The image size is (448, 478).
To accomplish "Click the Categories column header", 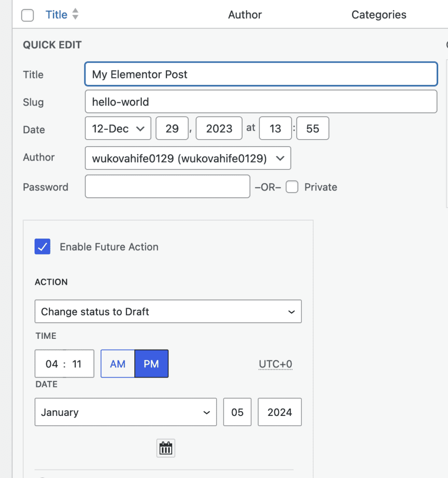I will click(378, 14).
